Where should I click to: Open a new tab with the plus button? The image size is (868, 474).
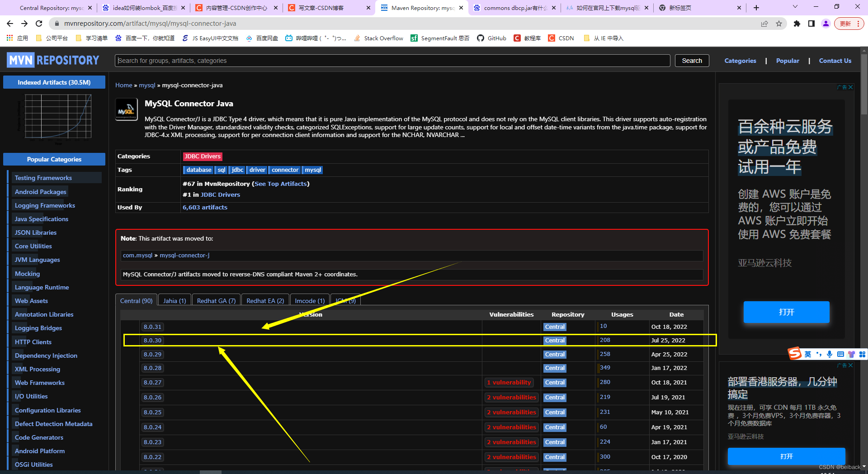[x=756, y=8]
